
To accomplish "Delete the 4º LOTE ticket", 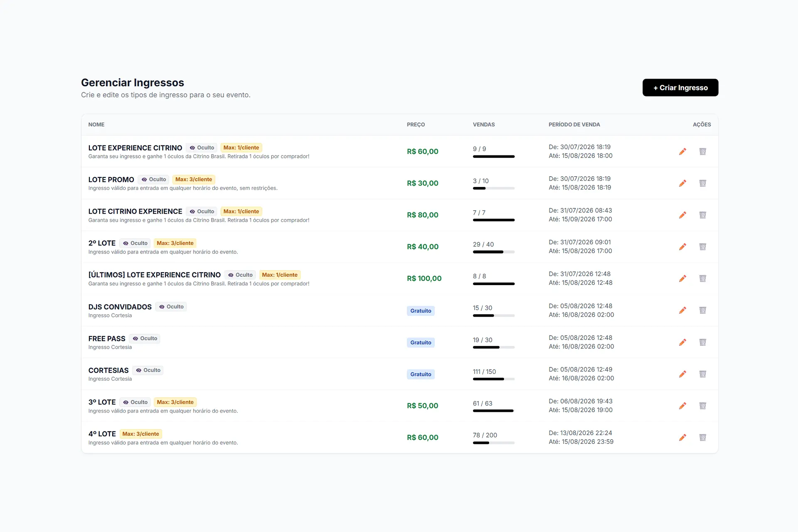I will 702,438.
